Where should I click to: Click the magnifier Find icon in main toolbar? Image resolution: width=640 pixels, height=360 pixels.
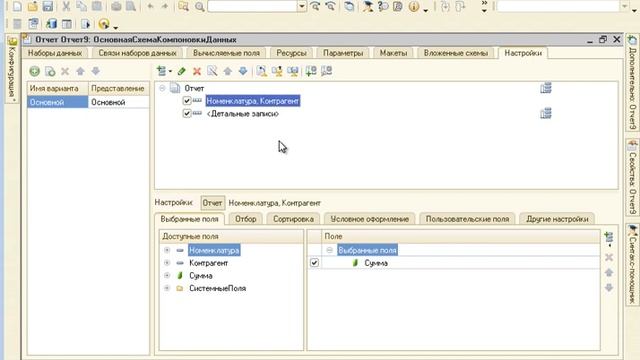click(199, 7)
